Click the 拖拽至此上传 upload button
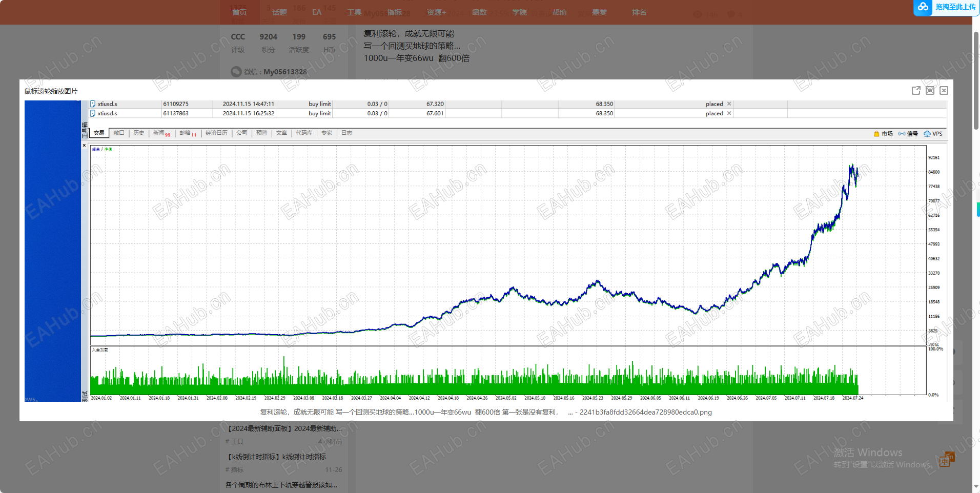 pyautogui.click(x=955, y=7)
